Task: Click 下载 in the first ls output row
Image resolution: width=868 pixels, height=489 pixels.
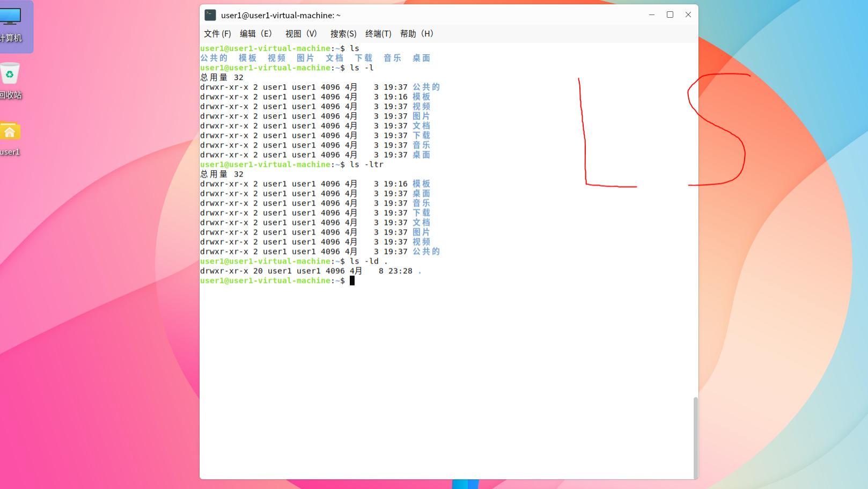Action: pos(364,58)
